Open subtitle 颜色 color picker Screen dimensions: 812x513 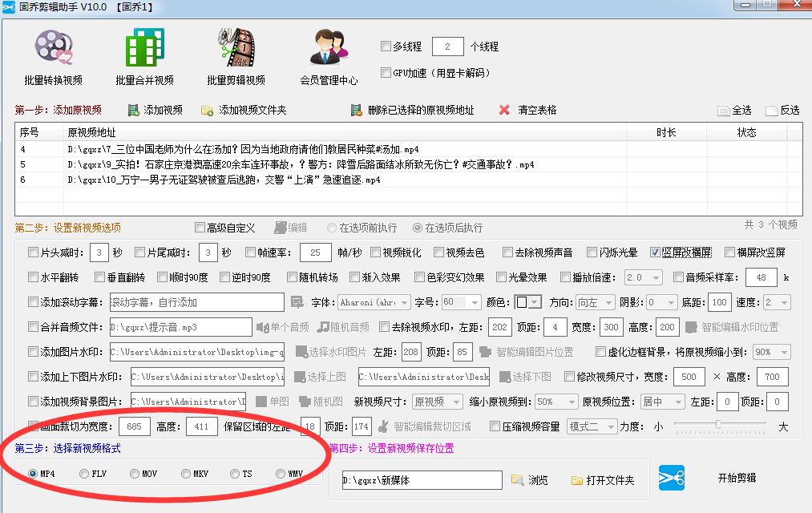coord(527,302)
